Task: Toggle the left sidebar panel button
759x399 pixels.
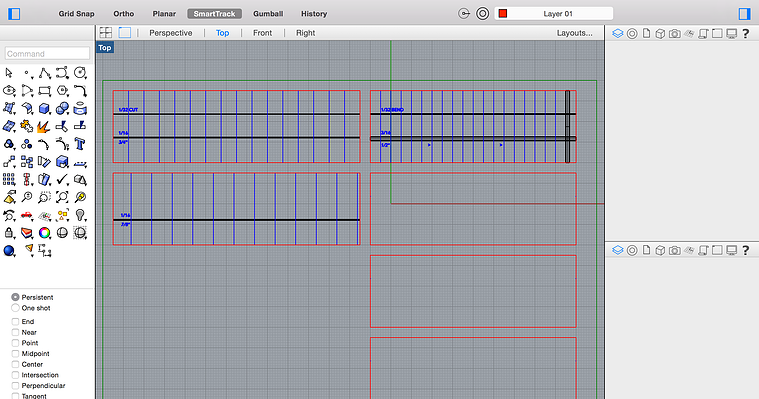Action: (14, 14)
